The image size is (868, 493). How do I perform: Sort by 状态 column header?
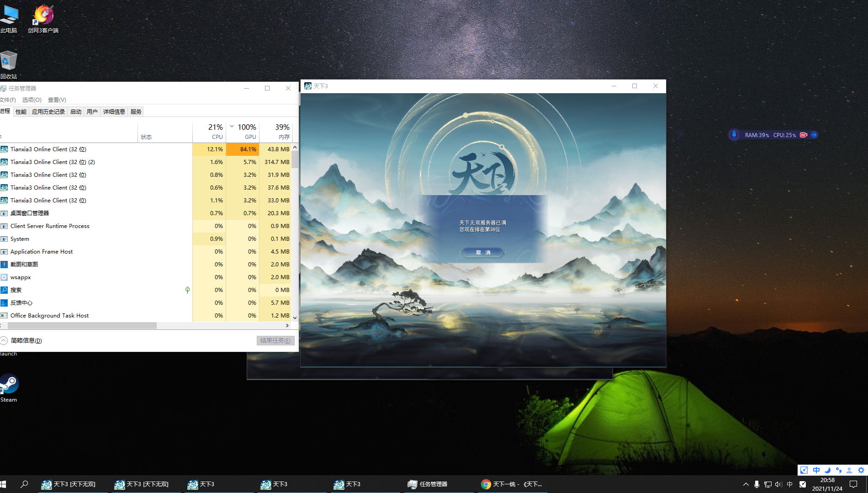coord(165,132)
